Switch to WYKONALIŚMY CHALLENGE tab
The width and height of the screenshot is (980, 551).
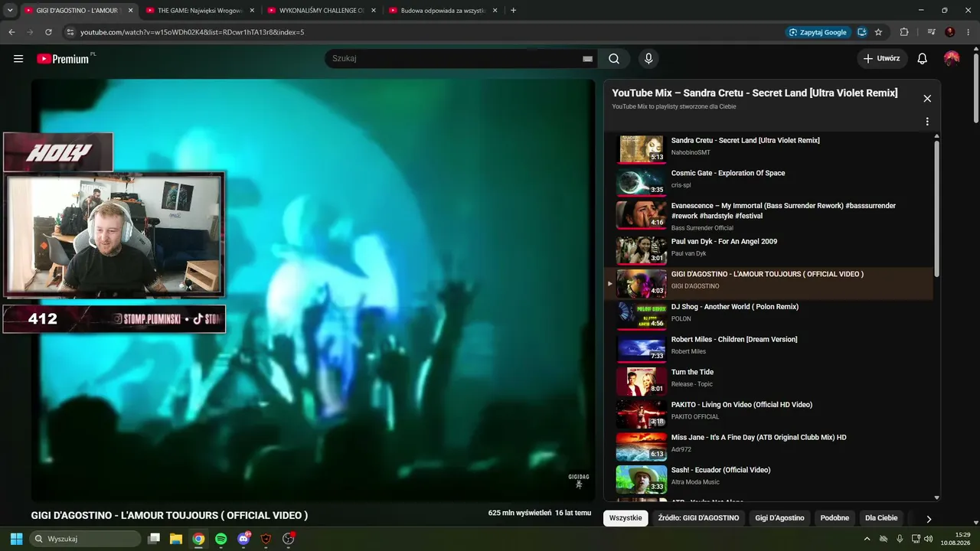coord(321,11)
